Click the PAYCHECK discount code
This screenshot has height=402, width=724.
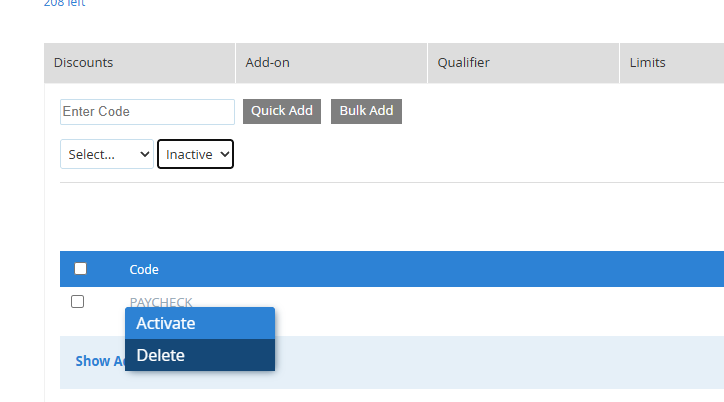161,302
